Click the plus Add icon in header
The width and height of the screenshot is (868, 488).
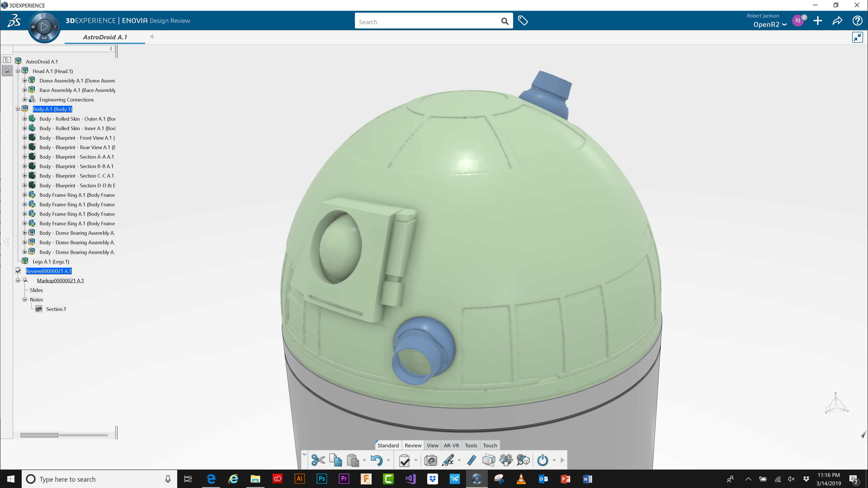[817, 21]
